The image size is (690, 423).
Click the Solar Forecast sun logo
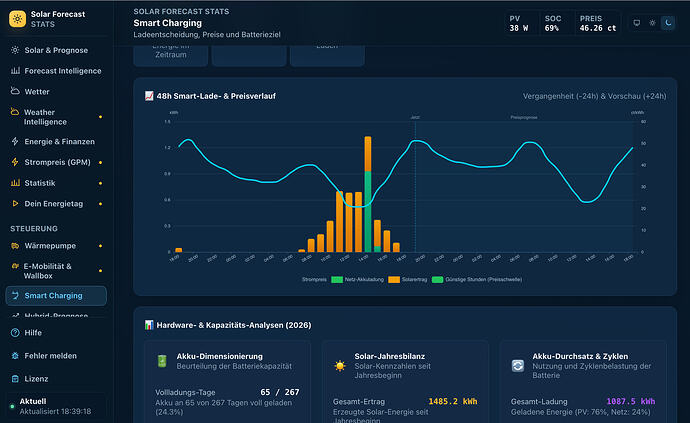pyautogui.click(x=18, y=19)
